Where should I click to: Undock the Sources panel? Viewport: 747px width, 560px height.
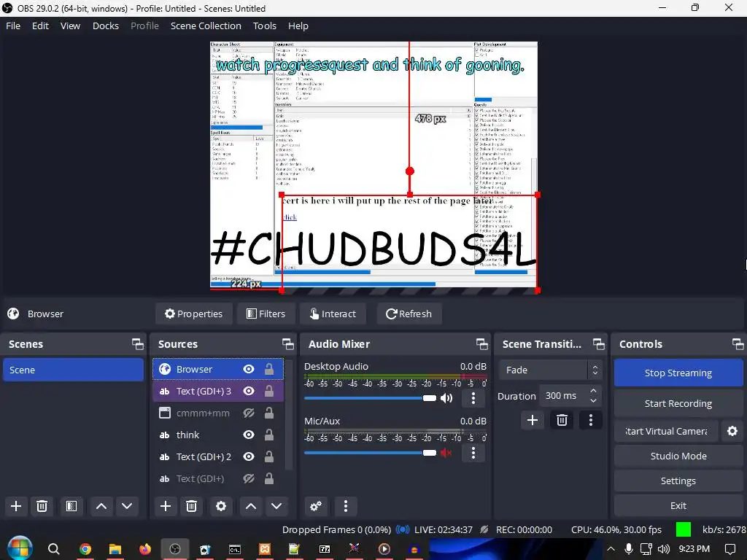(x=287, y=344)
